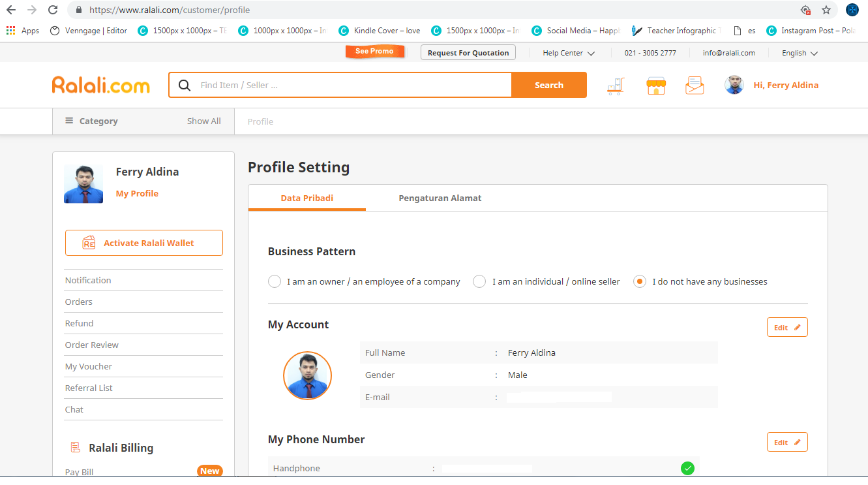Open the Social Media bookmark
The width and height of the screenshot is (868, 485).
pos(575,31)
